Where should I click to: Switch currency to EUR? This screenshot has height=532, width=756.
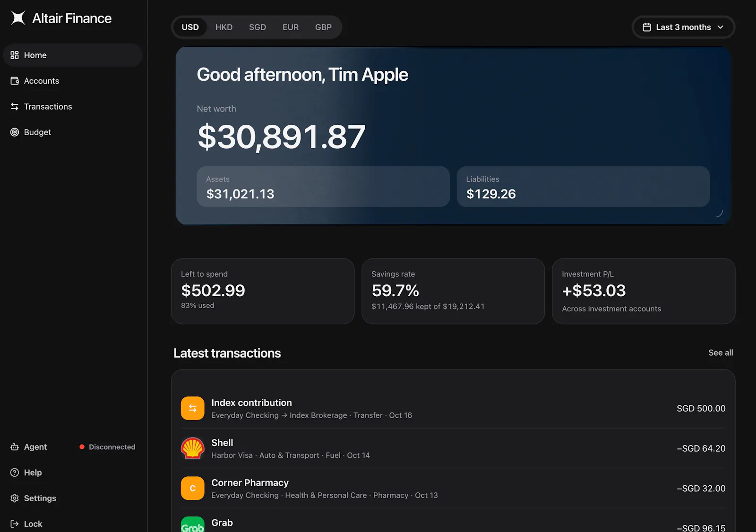tap(291, 27)
